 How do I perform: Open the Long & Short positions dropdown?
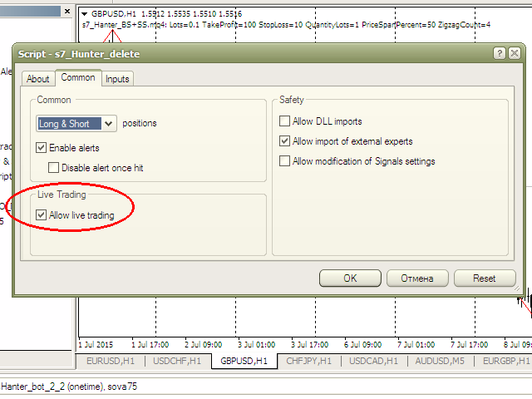[x=76, y=124]
